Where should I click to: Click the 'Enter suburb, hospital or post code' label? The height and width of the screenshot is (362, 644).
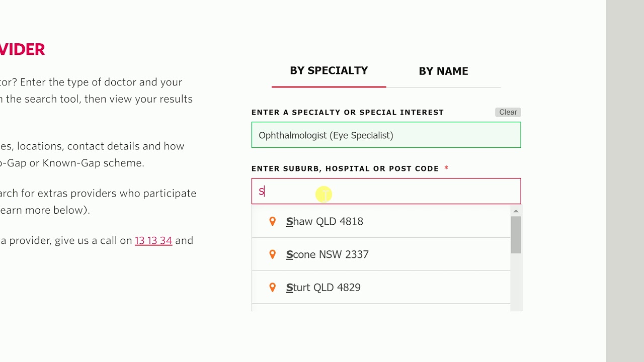tap(345, 168)
